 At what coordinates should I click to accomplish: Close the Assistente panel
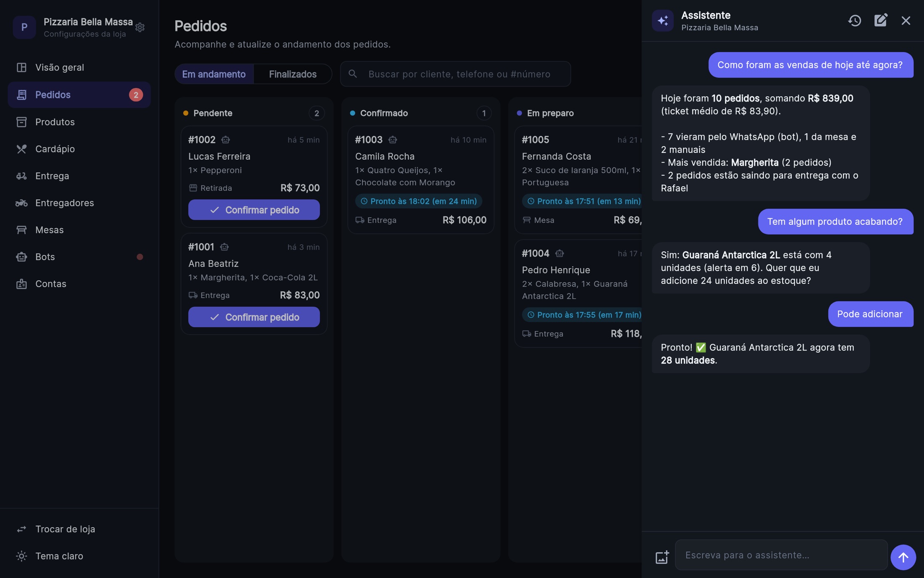[906, 21]
